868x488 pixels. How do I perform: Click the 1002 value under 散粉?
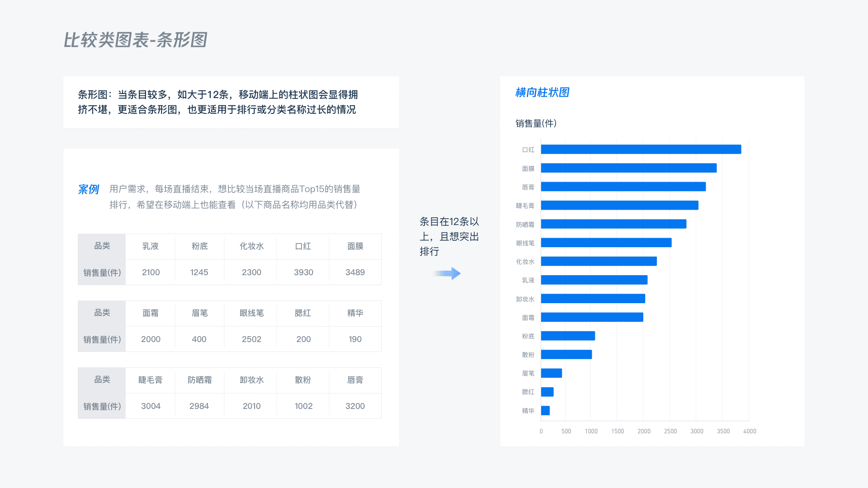point(303,406)
